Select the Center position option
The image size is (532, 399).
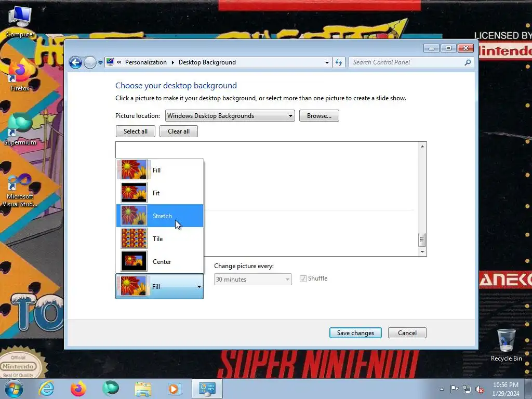click(x=160, y=262)
